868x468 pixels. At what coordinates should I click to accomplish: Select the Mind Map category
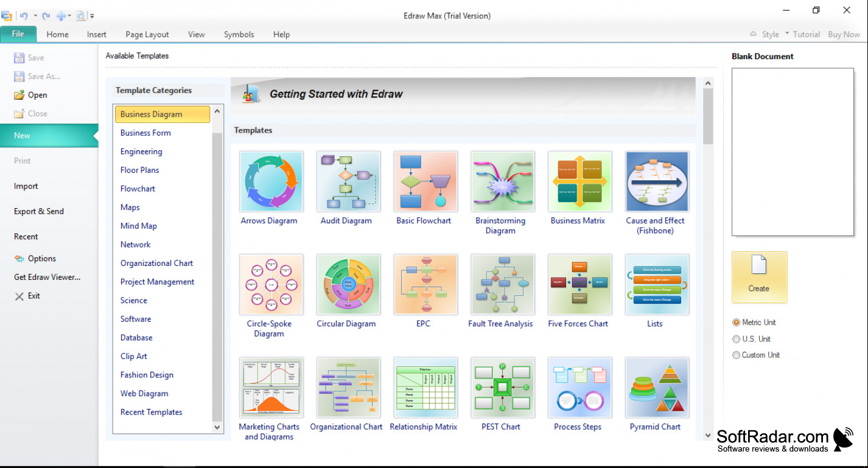tap(139, 226)
